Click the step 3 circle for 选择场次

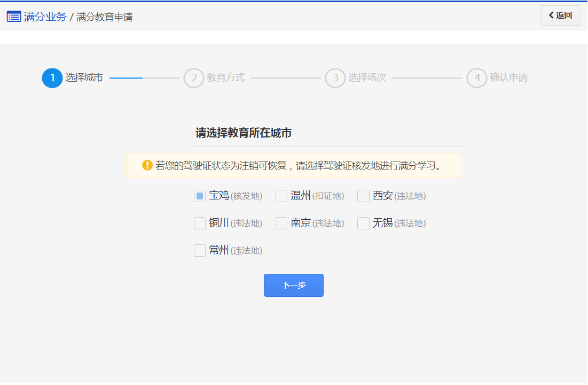click(x=335, y=78)
